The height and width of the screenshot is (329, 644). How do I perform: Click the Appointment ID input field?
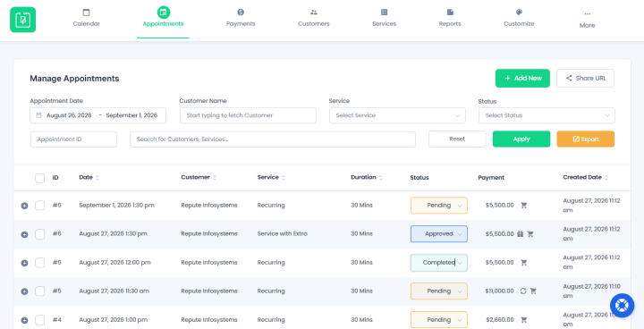73,139
